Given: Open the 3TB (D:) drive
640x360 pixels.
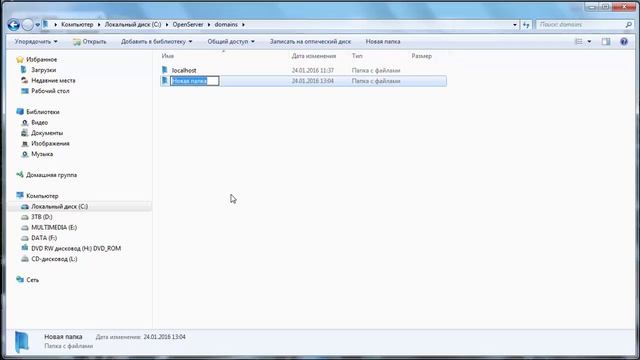Looking at the screenshot, I should (x=42, y=217).
